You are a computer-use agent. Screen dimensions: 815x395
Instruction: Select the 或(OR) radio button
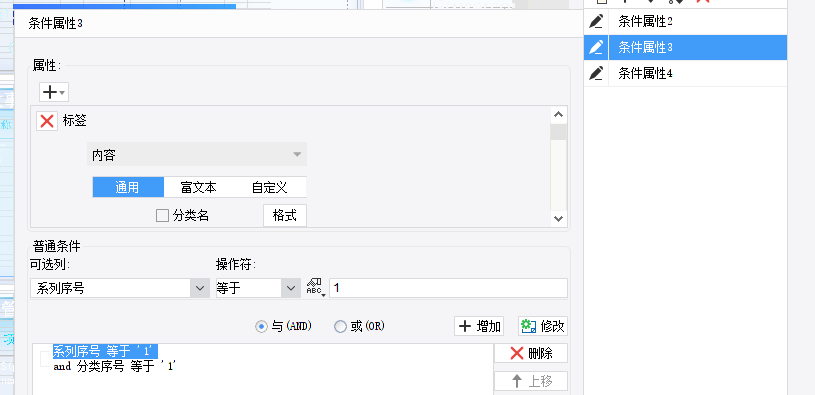[x=340, y=326]
